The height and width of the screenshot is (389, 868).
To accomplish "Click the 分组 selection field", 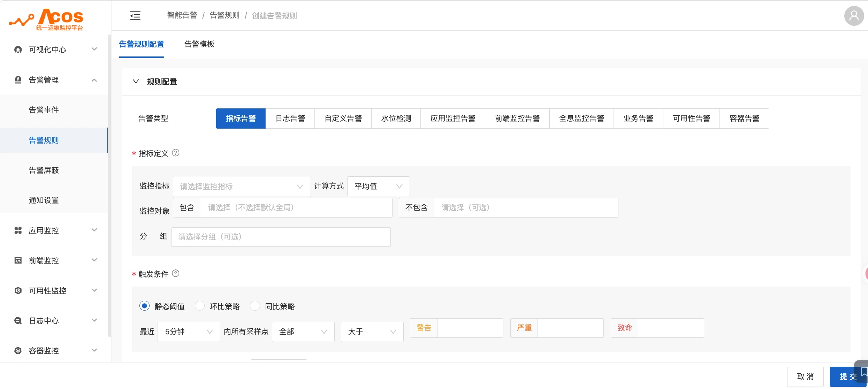I will coord(281,237).
